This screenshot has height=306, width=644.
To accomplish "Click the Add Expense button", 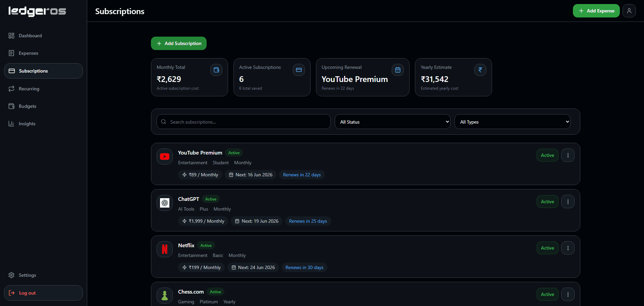I will pos(596,11).
